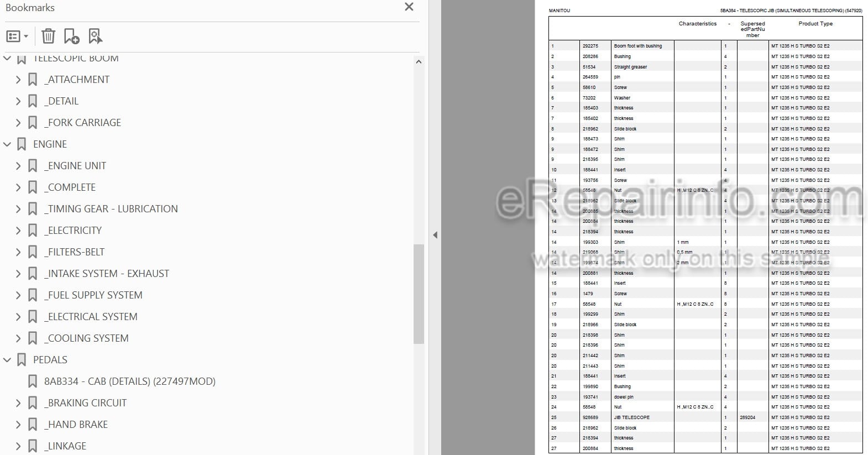This screenshot has width=868, height=455.
Task: Open 8AB334 - CAB (DETAILS) bookmark
Action: 130,381
